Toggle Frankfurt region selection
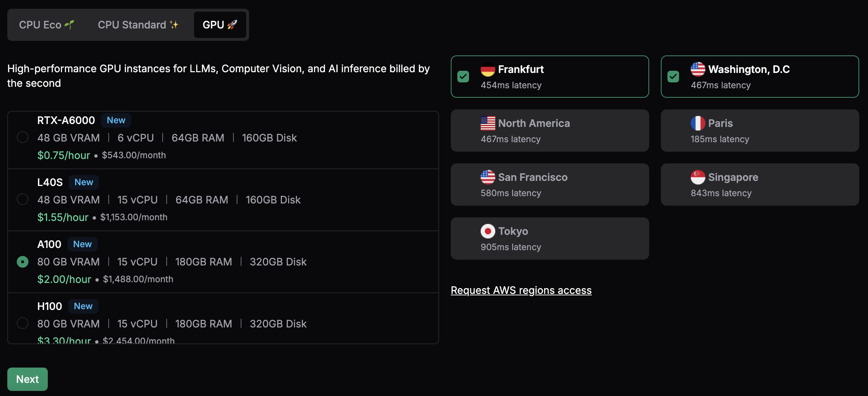 pyautogui.click(x=463, y=77)
